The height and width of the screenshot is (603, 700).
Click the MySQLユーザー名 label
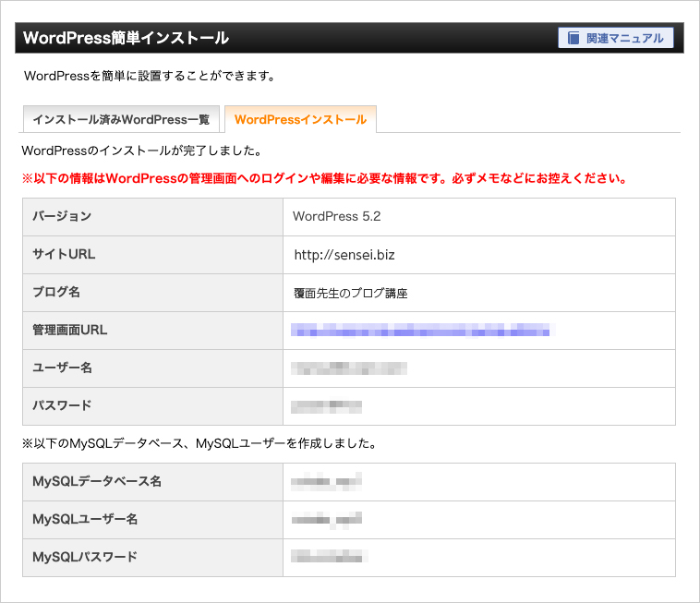click(85, 520)
